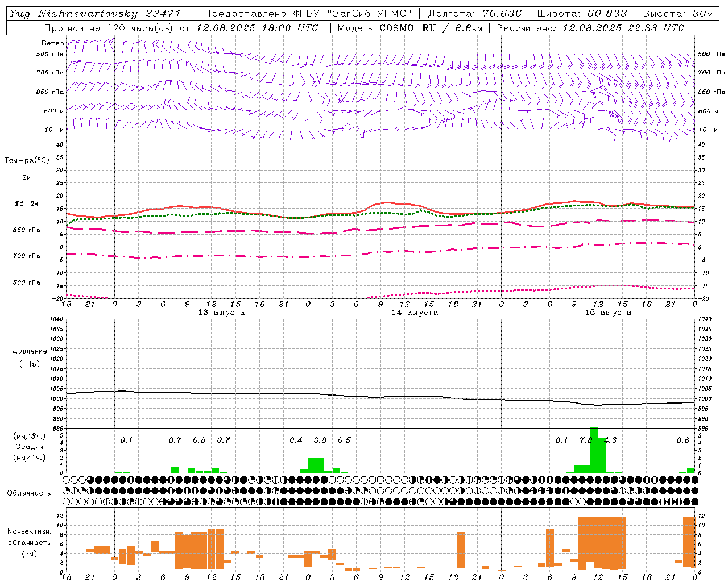The height and width of the screenshot is (582, 728).
Task: Click the Td 2м legend entry
Action: pyautogui.click(x=26, y=203)
